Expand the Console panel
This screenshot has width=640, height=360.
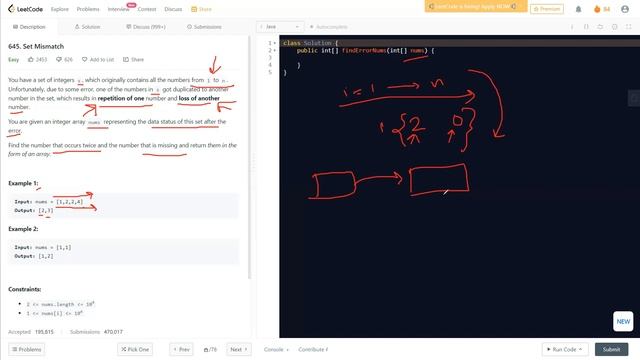[276, 349]
